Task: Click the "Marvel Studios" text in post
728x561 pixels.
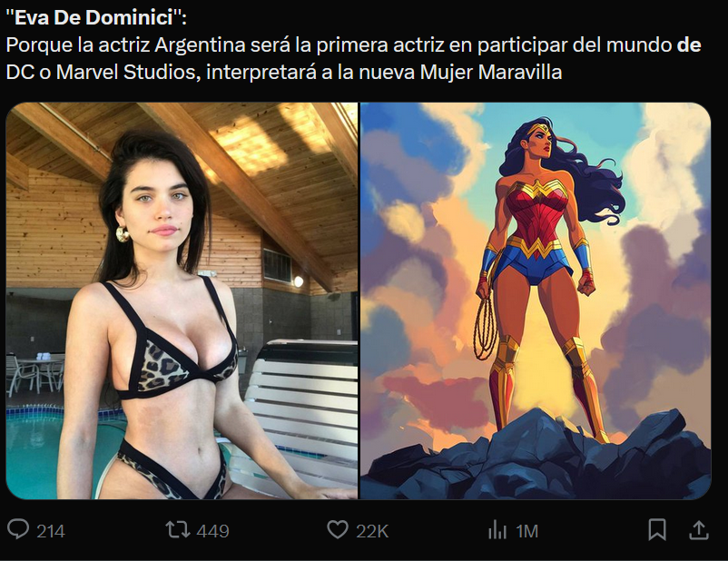Action: tap(125, 73)
